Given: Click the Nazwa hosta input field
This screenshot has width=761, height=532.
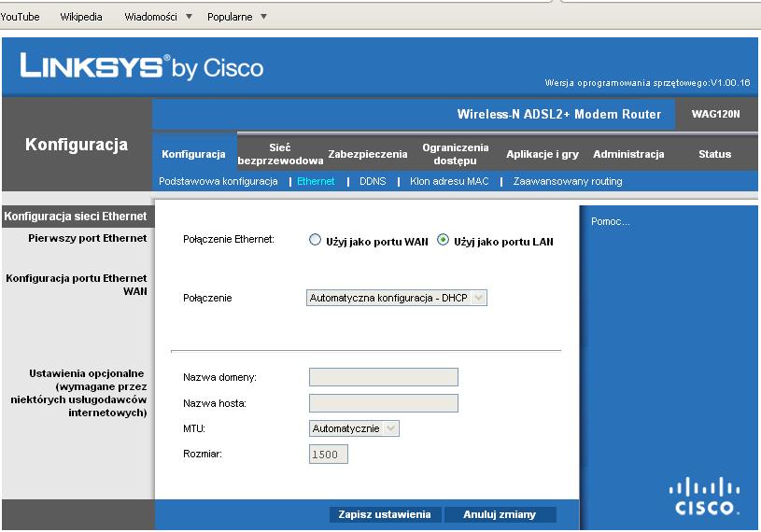Looking at the screenshot, I should tap(384, 403).
